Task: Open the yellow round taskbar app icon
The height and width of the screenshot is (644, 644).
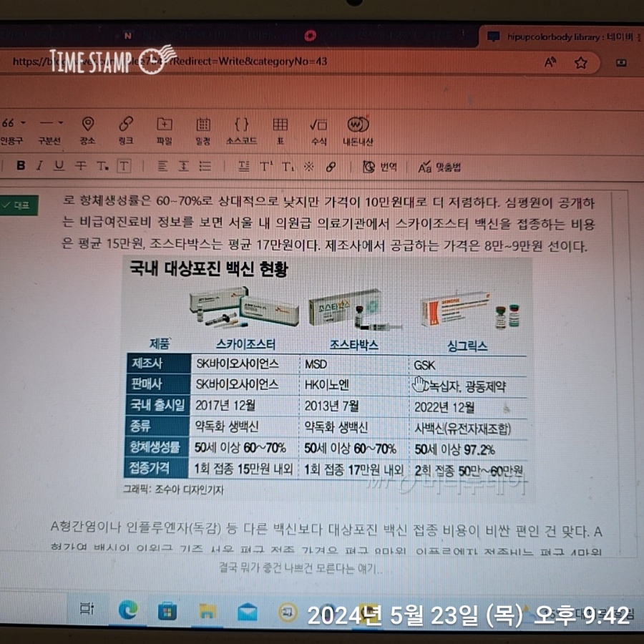Action: point(288,613)
